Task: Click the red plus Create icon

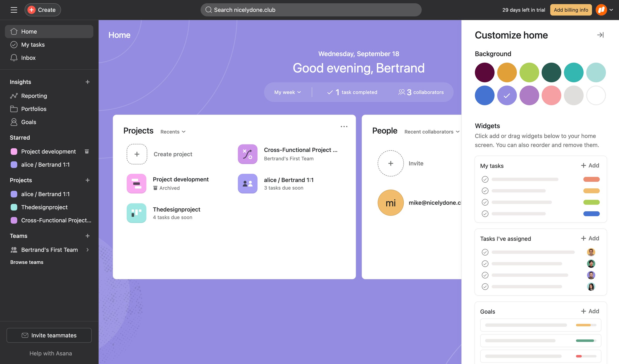Action: (x=31, y=10)
